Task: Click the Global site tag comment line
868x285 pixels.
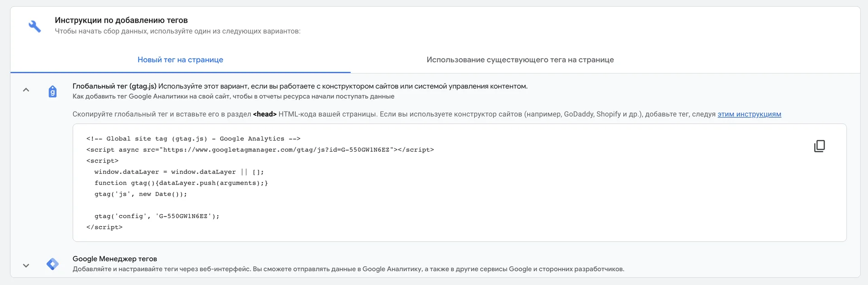Action: pos(193,139)
